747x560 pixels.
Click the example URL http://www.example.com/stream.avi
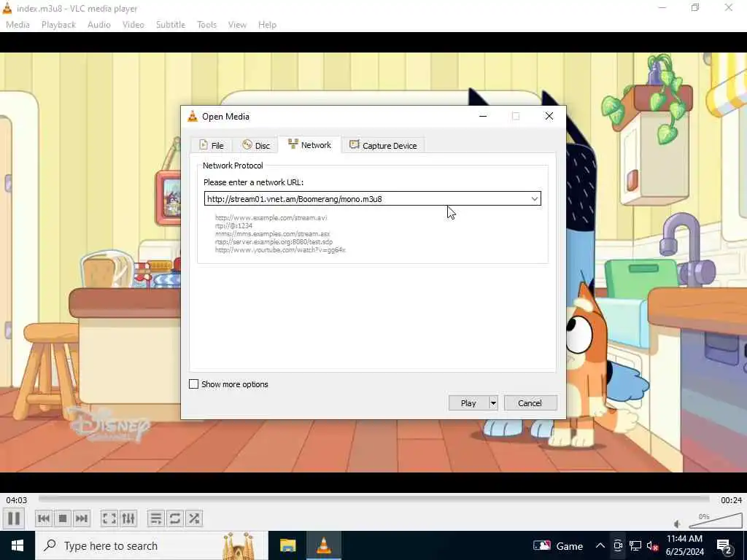pyautogui.click(x=271, y=217)
